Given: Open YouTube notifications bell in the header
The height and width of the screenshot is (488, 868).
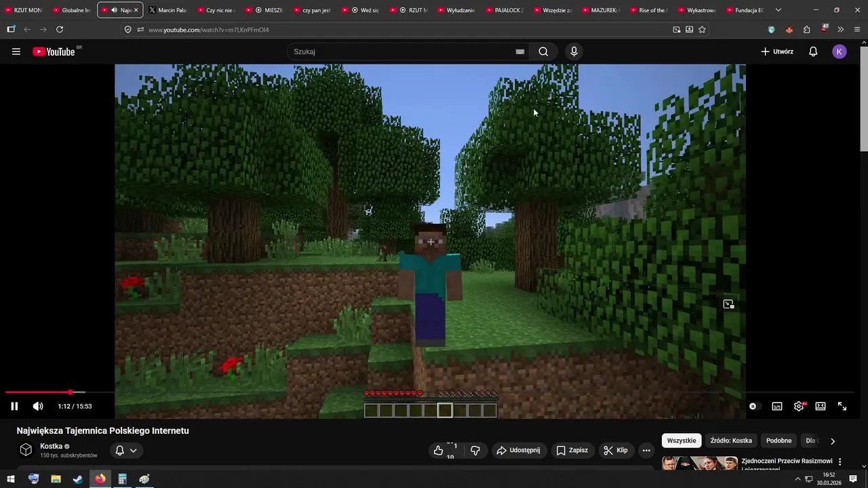Looking at the screenshot, I should point(813,52).
